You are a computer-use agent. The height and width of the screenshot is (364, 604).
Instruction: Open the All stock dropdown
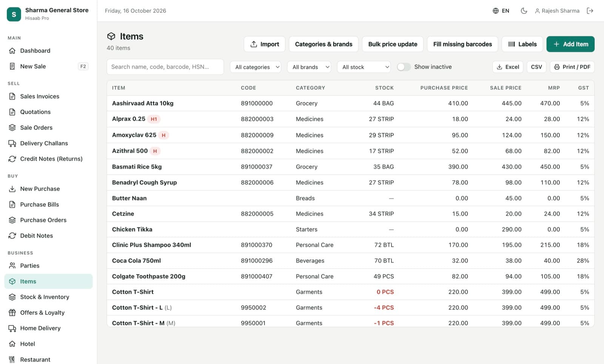coord(364,67)
